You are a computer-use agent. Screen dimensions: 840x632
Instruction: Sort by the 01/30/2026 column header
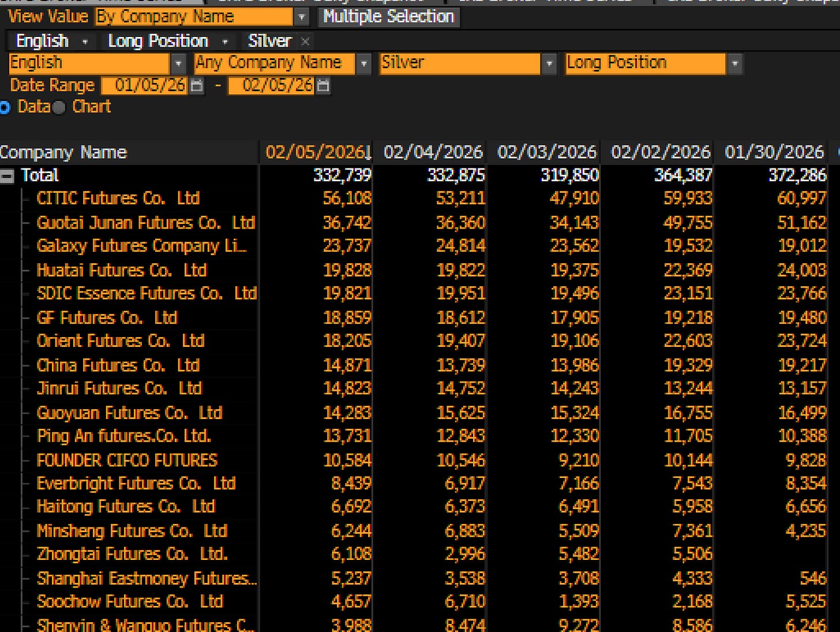click(771, 152)
